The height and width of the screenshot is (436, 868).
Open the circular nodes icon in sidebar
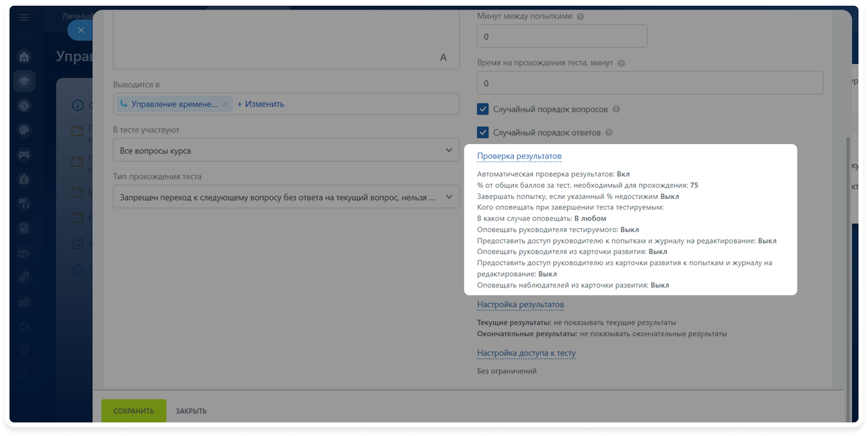tap(24, 326)
